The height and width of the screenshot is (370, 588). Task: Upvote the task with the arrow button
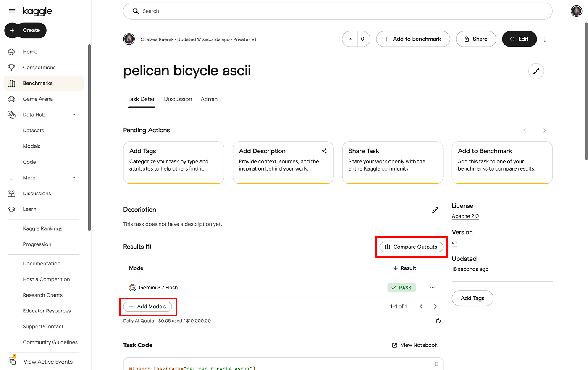(350, 39)
